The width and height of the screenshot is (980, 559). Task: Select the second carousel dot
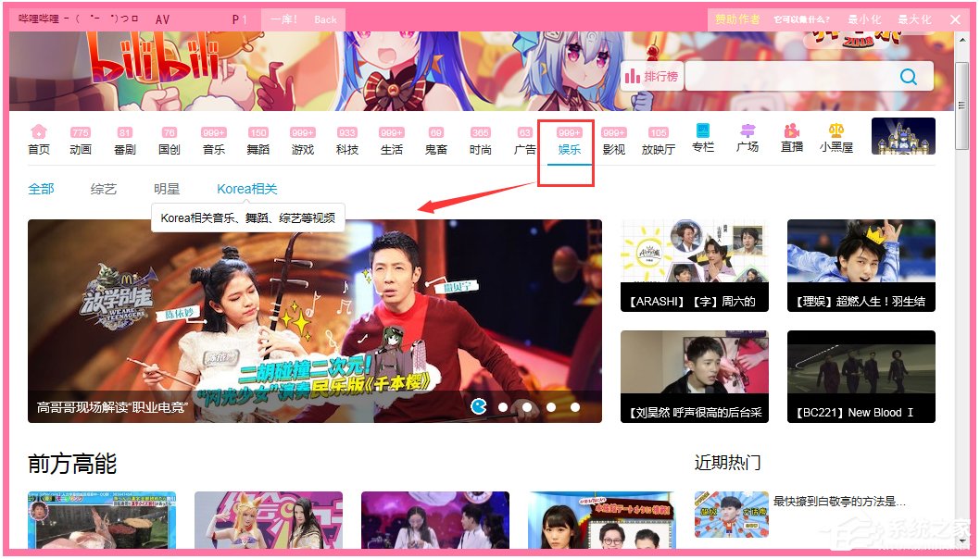click(x=503, y=407)
